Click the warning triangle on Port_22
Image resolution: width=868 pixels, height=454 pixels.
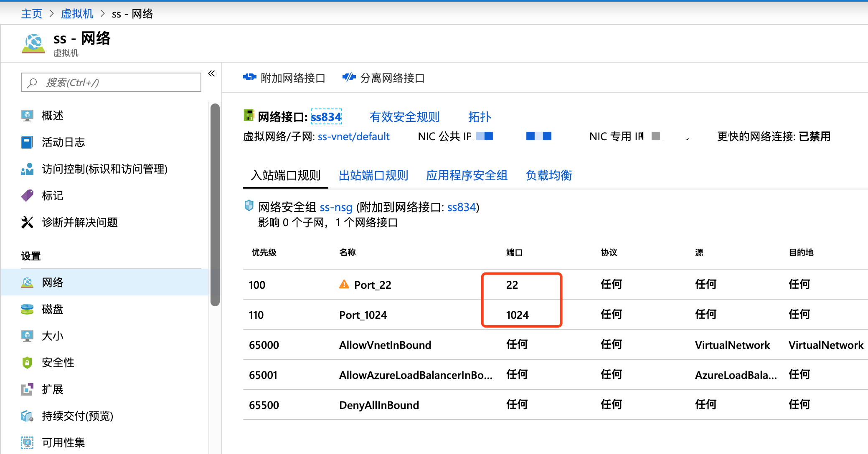pos(344,284)
